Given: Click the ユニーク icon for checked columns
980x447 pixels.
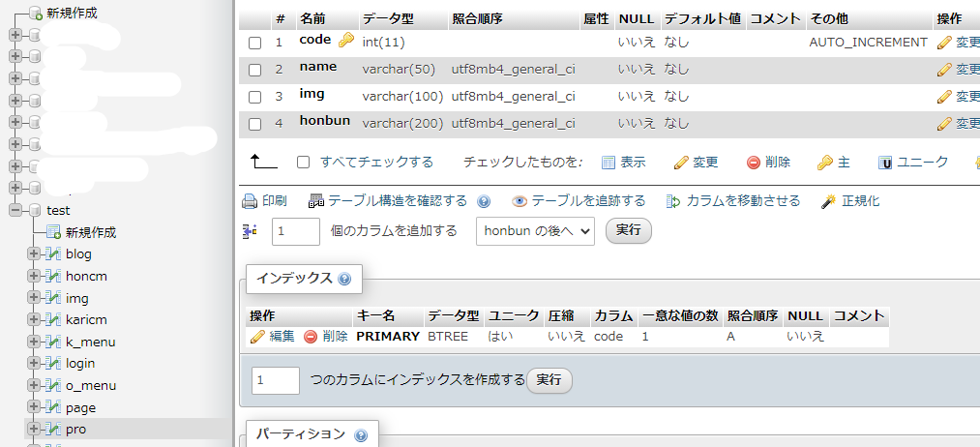Looking at the screenshot, I should coord(884,163).
